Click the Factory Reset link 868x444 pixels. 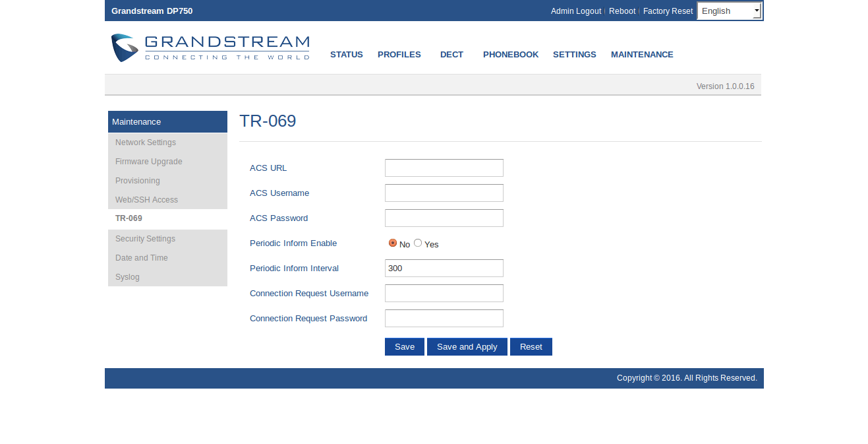(668, 11)
